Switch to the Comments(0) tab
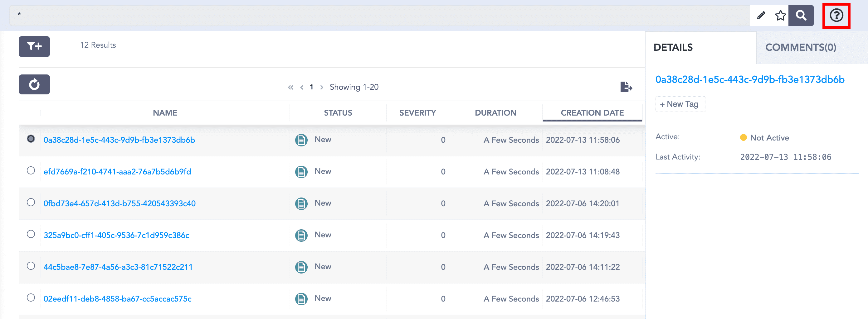This screenshot has width=868, height=319. (x=801, y=47)
